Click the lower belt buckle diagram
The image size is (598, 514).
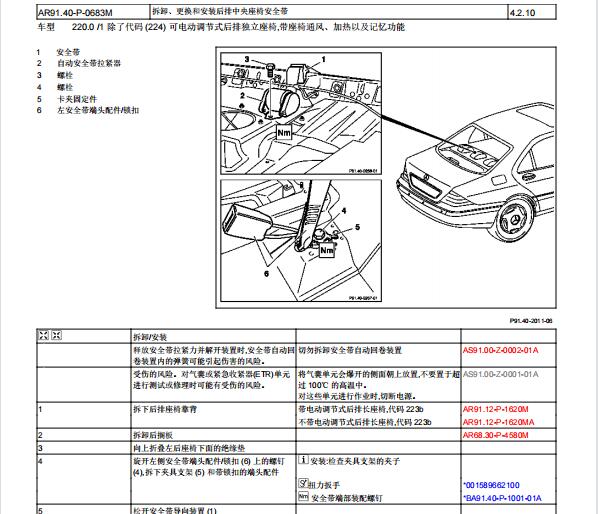point(301,241)
